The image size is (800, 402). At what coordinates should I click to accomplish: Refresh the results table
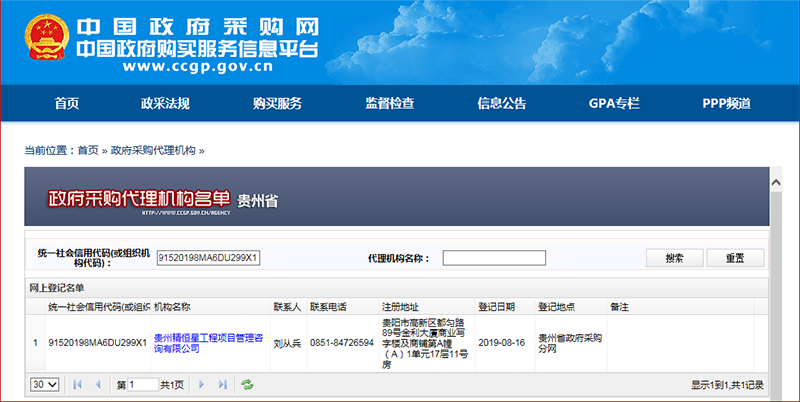pos(247,385)
